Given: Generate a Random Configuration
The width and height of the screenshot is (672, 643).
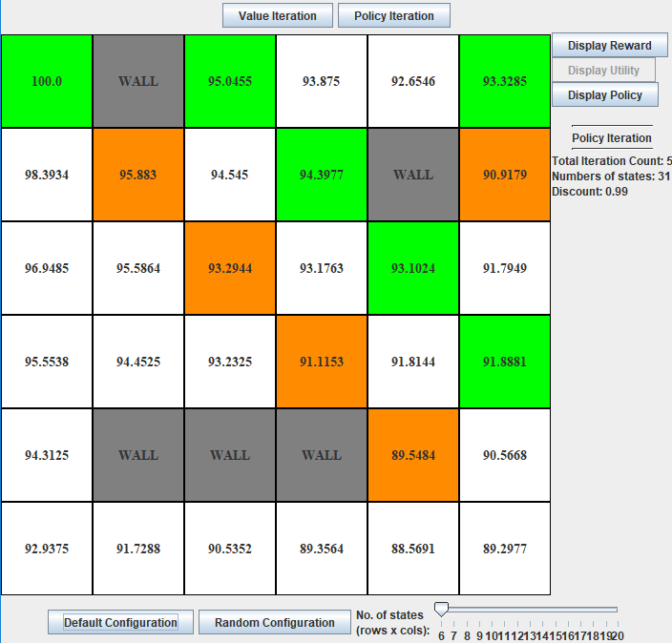Looking at the screenshot, I should (x=274, y=622).
